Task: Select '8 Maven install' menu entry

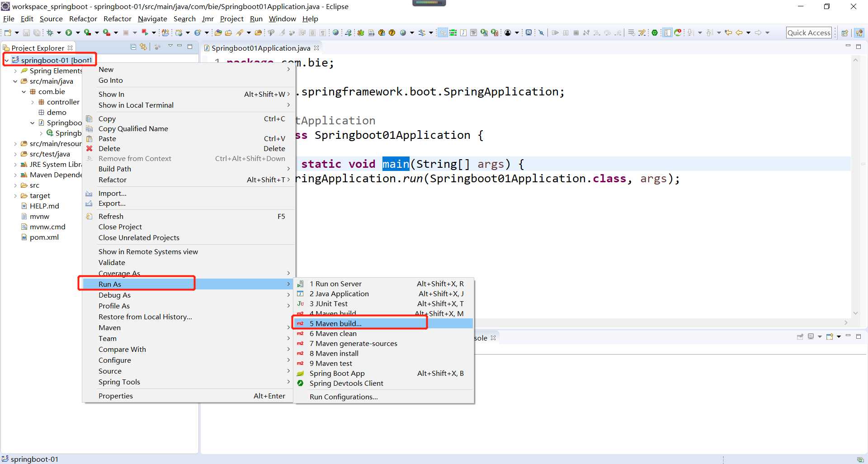Action: pyautogui.click(x=383, y=353)
